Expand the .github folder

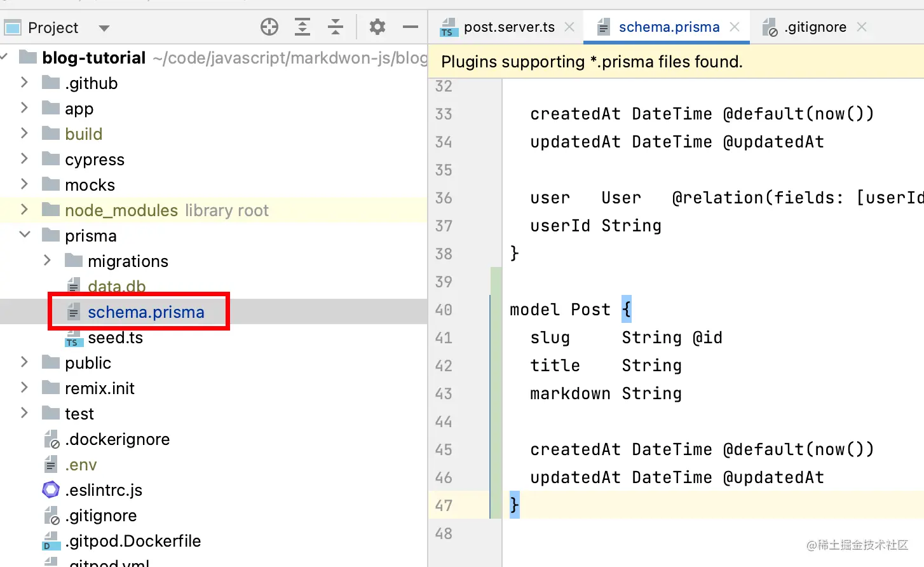click(x=24, y=83)
